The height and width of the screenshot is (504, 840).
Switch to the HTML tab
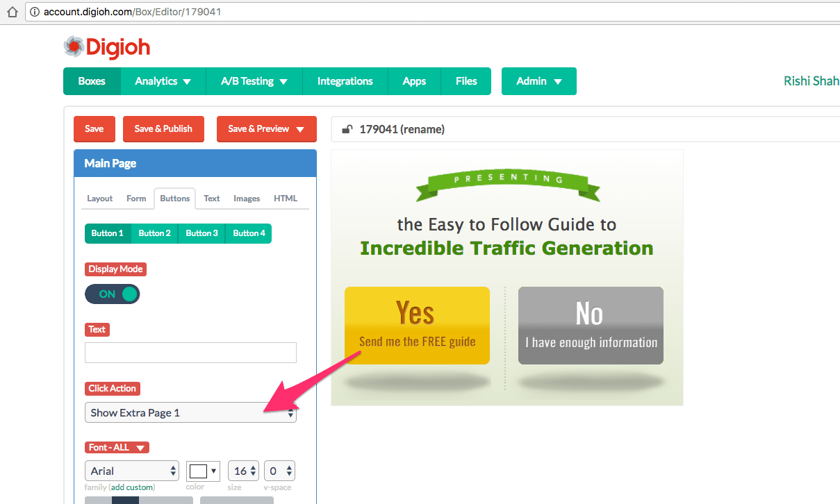tap(286, 198)
